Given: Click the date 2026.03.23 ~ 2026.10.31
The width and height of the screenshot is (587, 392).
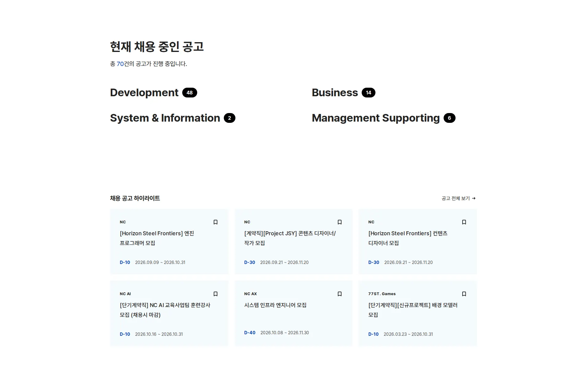Looking at the screenshot, I should (x=408, y=334).
